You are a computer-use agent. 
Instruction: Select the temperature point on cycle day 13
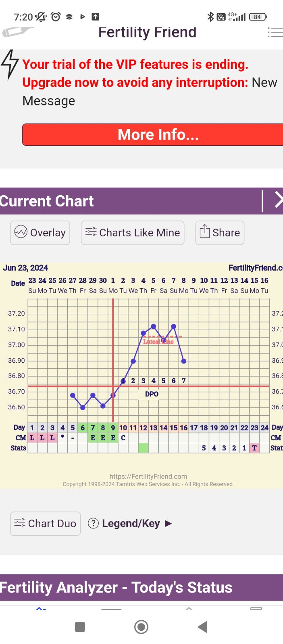click(153, 326)
